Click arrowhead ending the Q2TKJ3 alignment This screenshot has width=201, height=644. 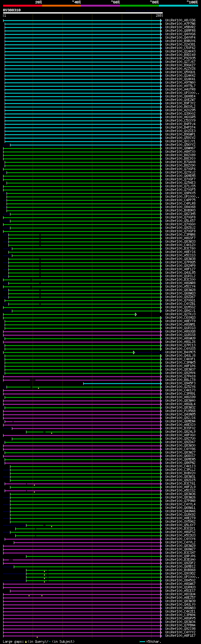tap(136, 314)
